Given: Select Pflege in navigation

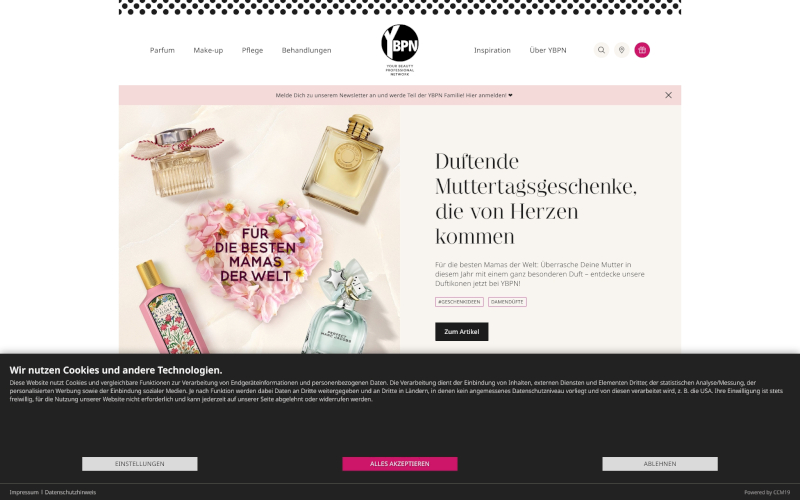Looking at the screenshot, I should pos(253,50).
